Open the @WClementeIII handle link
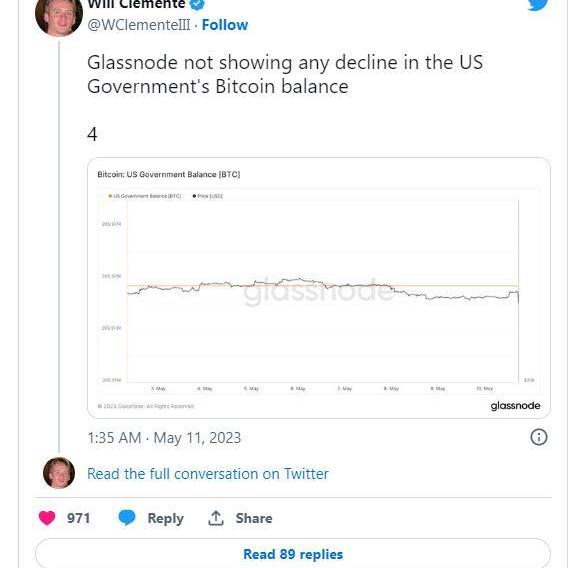 point(139,25)
